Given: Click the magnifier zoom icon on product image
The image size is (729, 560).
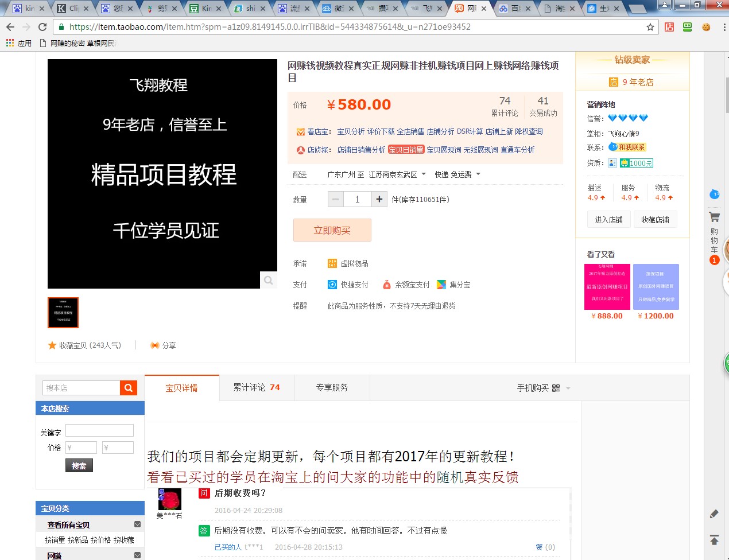Looking at the screenshot, I should point(268,280).
